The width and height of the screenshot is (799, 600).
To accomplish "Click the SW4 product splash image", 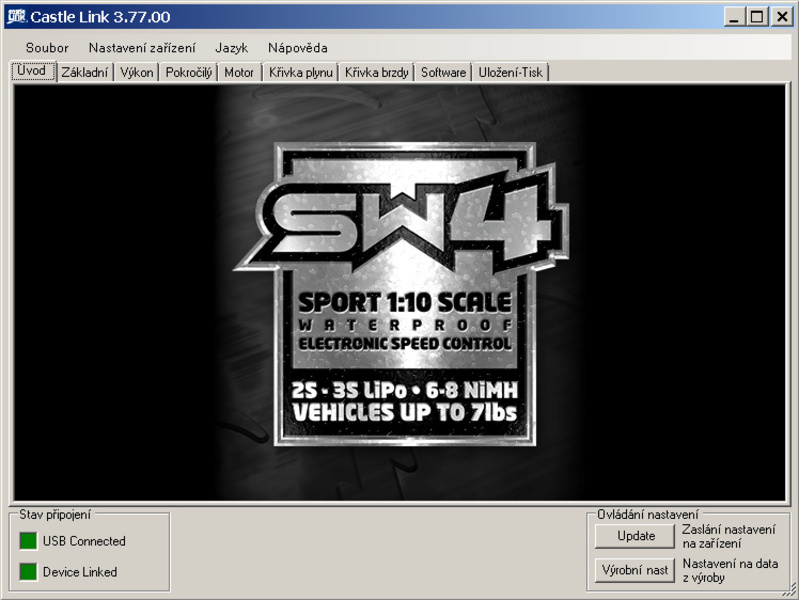I will point(400,293).
